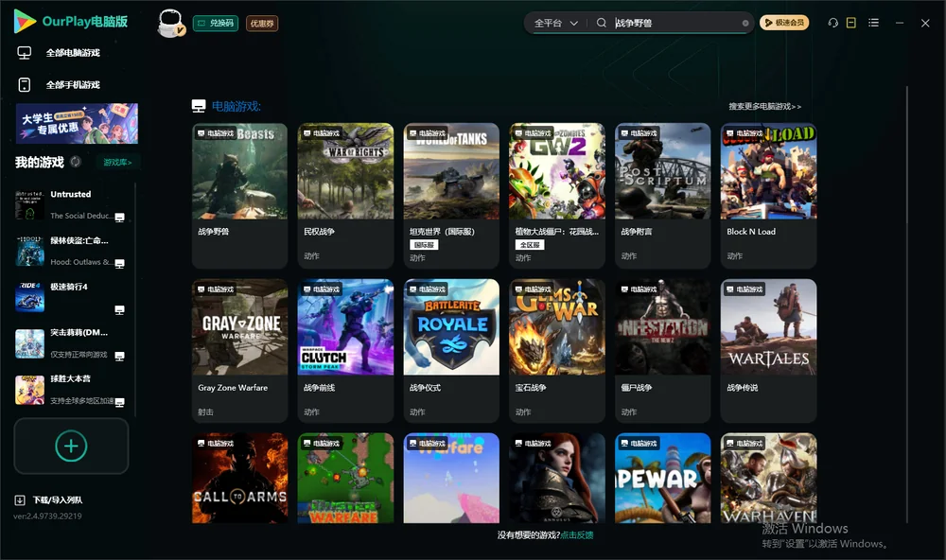This screenshot has height=560, width=946.
Task: Open 下载/导入列表 download list
Action: tap(49, 500)
